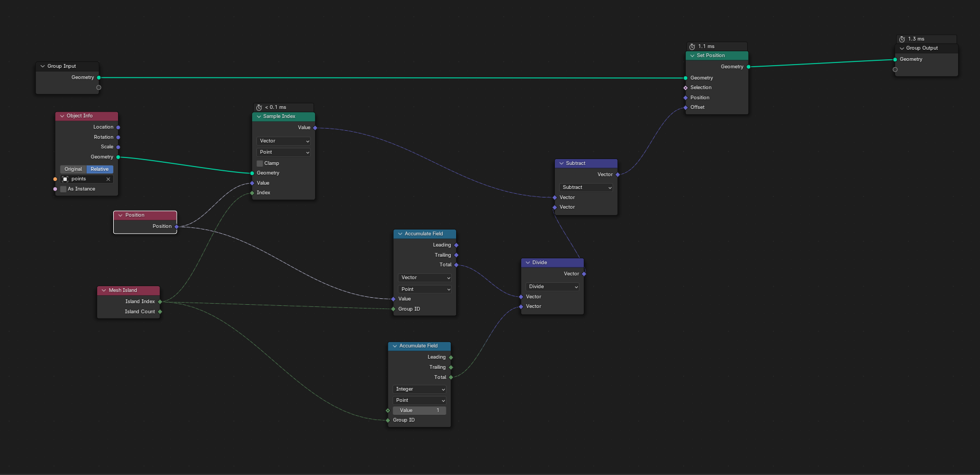Collapse the Position node via its header chevron
The width and height of the screenshot is (980, 475).
121,215
